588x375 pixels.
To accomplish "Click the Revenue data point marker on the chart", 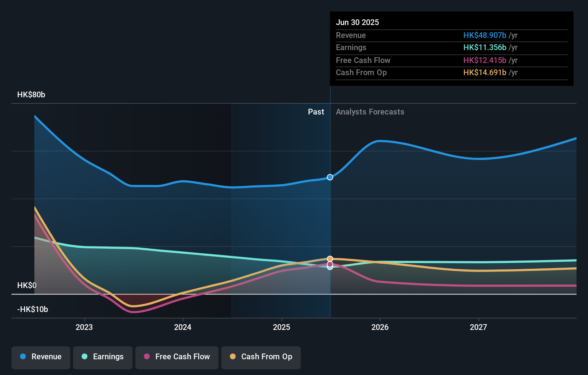I will pos(329,177).
